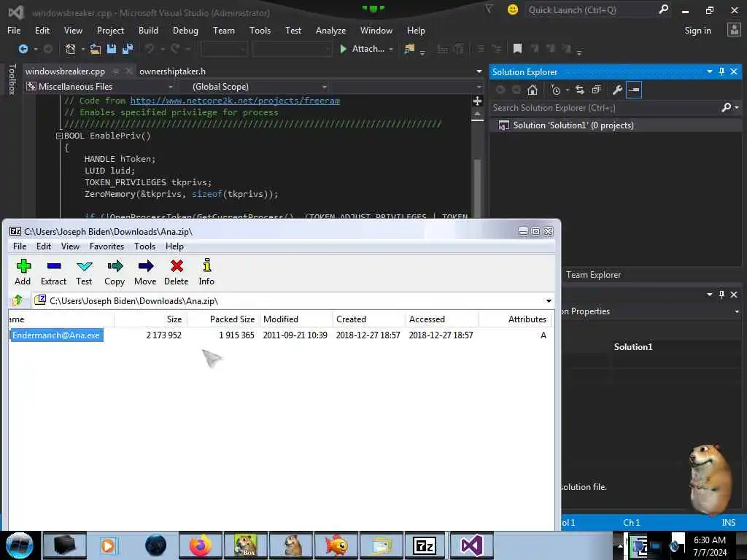Open the Solution Explorer window position dropdown
Viewport: 747px width, 560px height.
tap(709, 71)
